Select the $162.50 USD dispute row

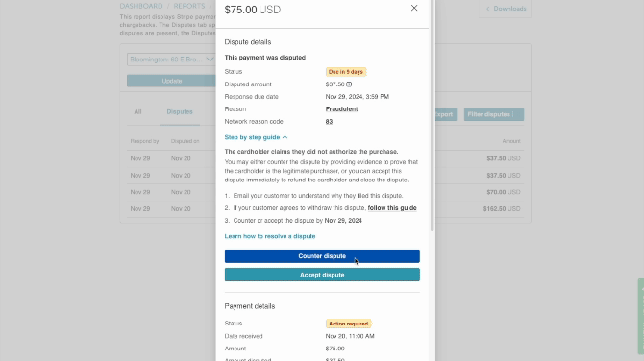pos(325,208)
